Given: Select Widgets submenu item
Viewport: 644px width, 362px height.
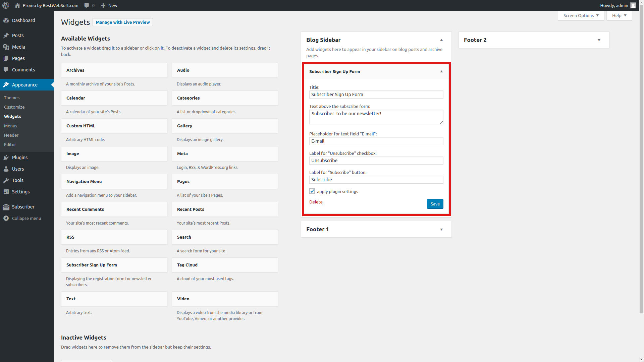Looking at the screenshot, I should coord(12,116).
